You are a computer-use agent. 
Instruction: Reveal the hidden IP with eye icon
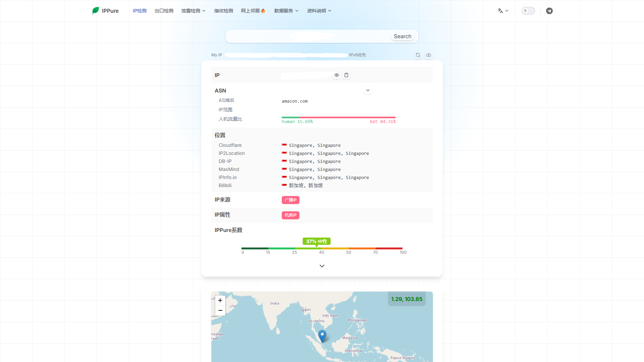point(336,75)
